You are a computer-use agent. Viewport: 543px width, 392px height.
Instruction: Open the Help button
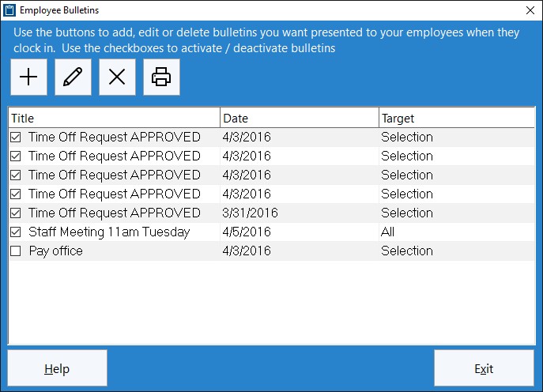pyautogui.click(x=57, y=368)
